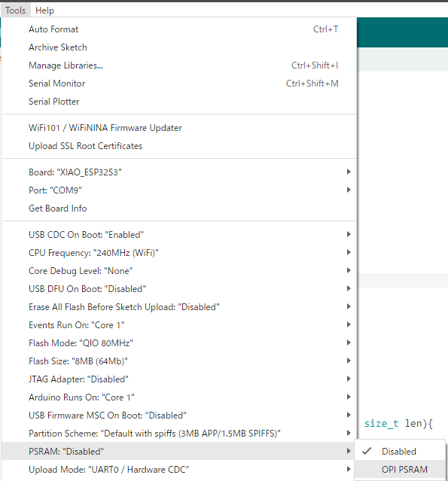448x481 pixels.
Task: Open the Help menu
Action: (45, 11)
